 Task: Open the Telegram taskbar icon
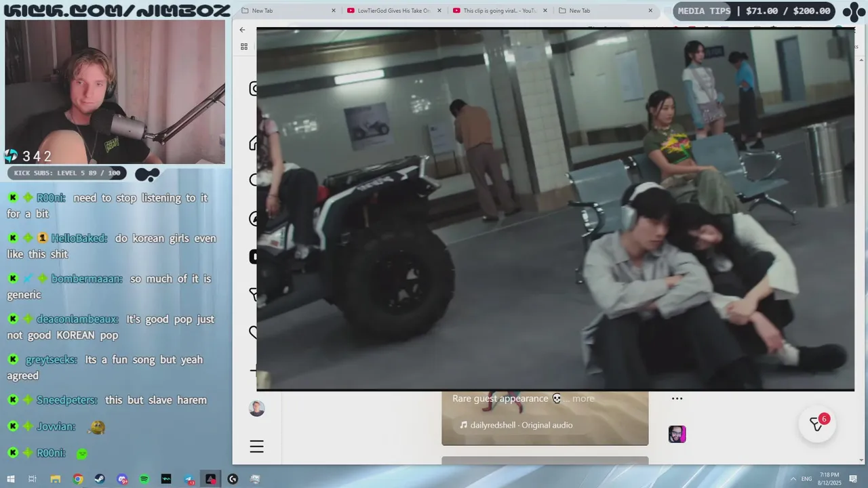[189, 479]
